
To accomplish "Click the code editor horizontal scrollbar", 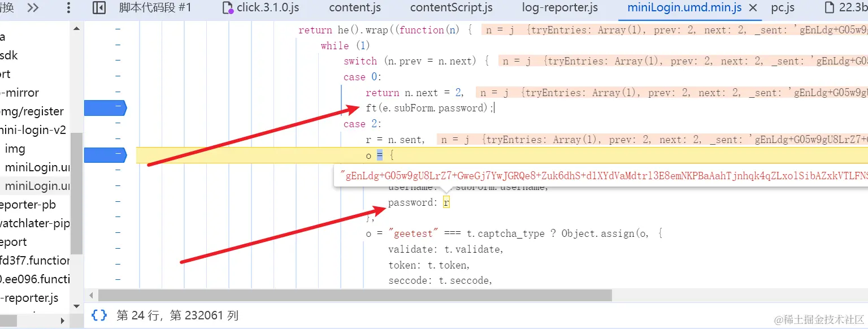I will pos(355,296).
